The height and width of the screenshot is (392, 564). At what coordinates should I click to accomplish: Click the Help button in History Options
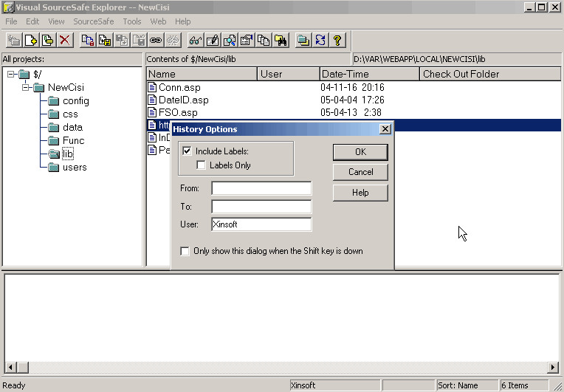point(360,193)
